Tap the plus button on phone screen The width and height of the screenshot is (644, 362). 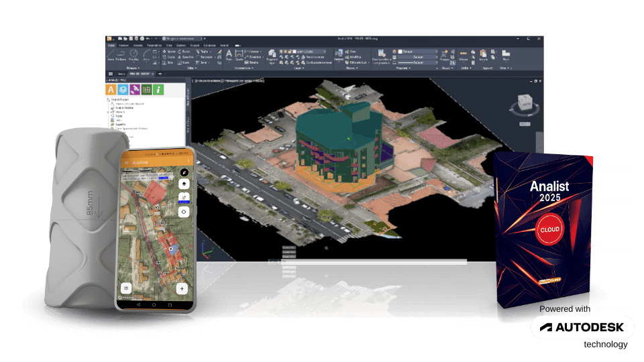click(181, 289)
